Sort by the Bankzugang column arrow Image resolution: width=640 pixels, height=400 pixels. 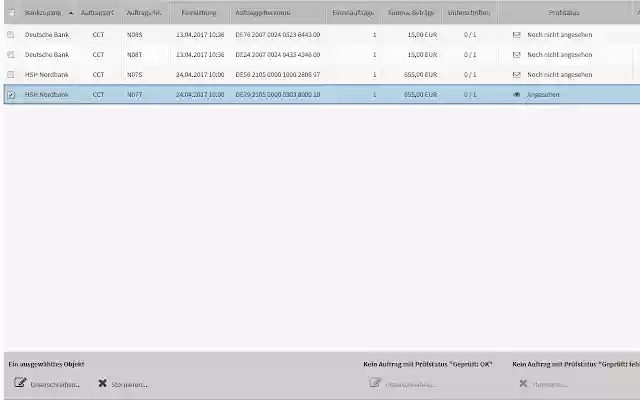point(71,13)
